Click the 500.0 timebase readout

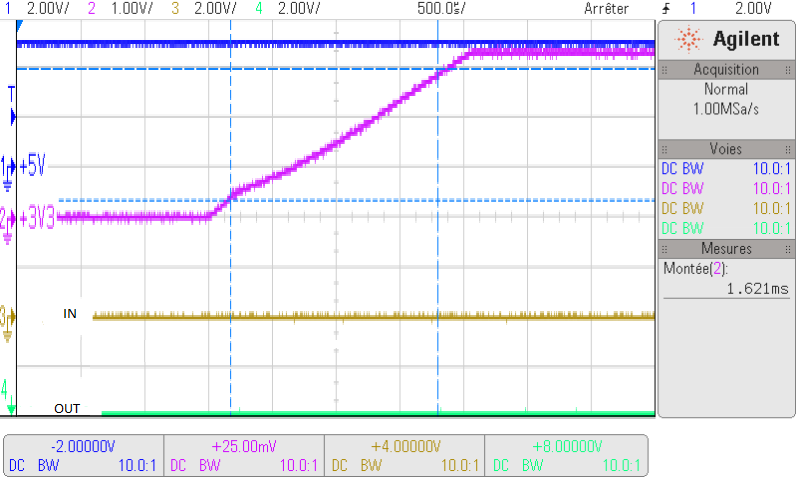[441, 8]
